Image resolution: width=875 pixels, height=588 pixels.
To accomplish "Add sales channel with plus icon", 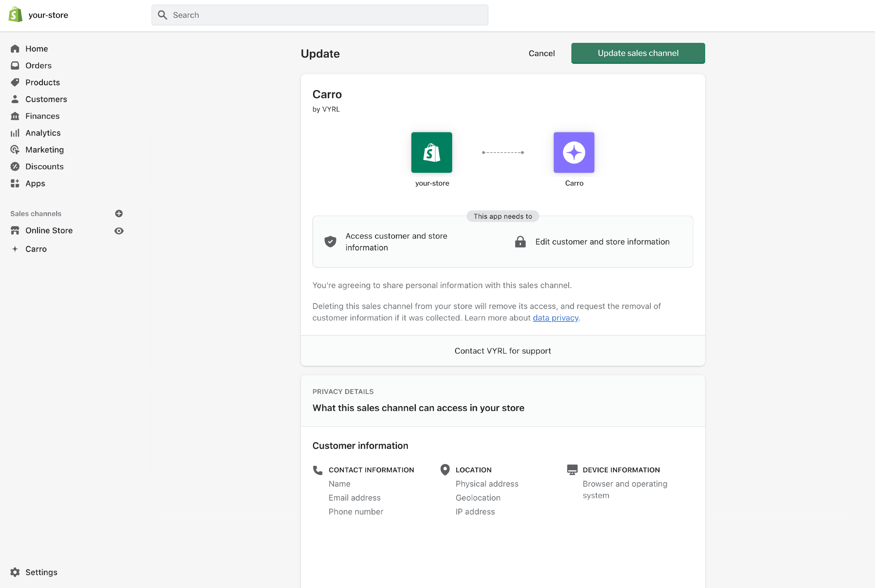I will pos(119,214).
